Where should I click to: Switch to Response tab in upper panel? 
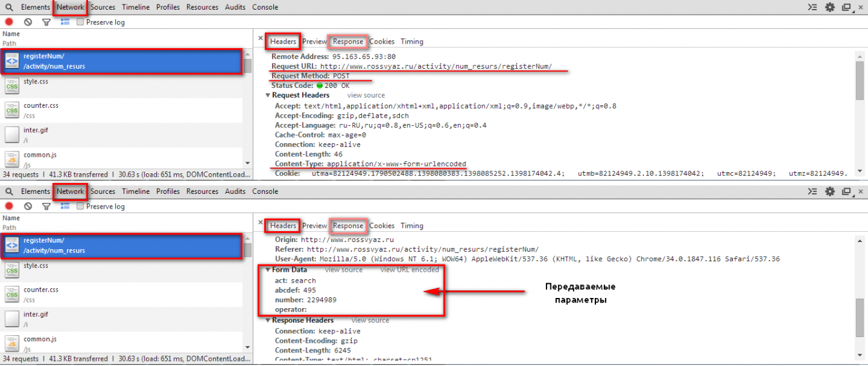(x=348, y=42)
